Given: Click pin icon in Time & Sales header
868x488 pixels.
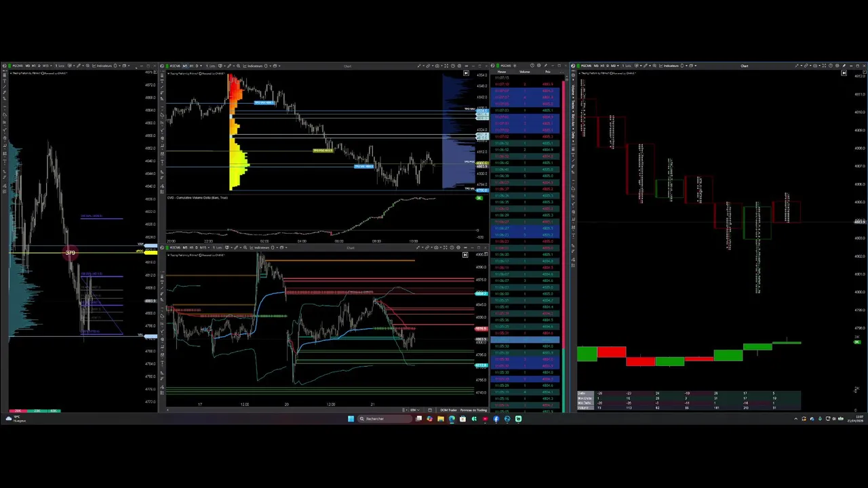Looking at the screenshot, I should pyautogui.click(x=546, y=66).
